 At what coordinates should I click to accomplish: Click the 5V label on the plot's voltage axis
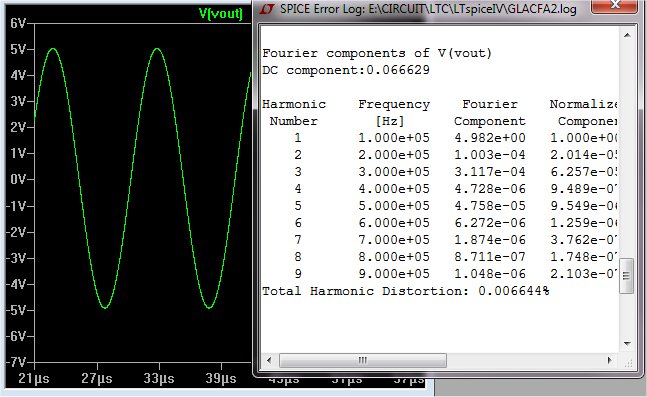click(18, 50)
